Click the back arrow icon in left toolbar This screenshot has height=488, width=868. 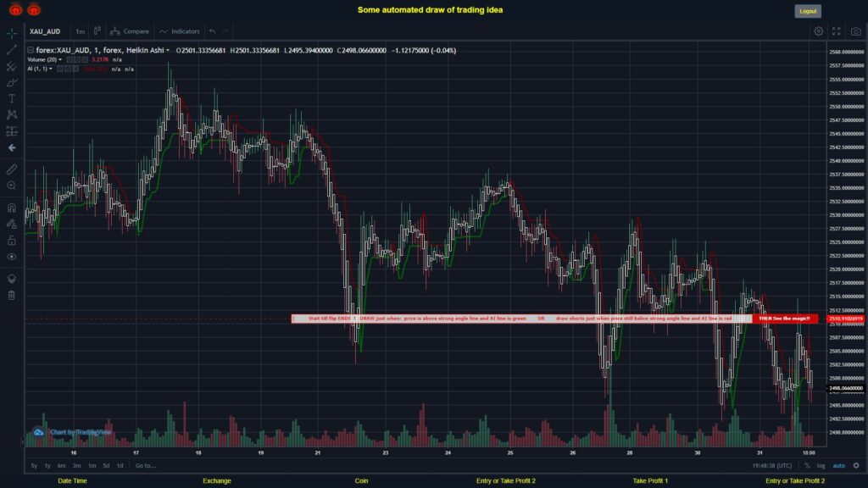(x=12, y=147)
